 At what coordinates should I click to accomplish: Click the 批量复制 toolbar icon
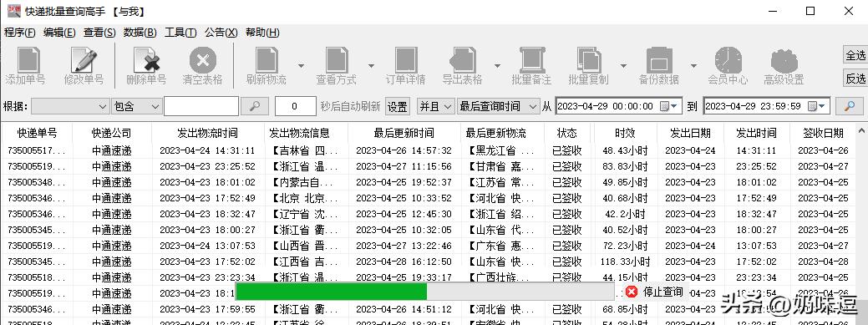[589, 60]
